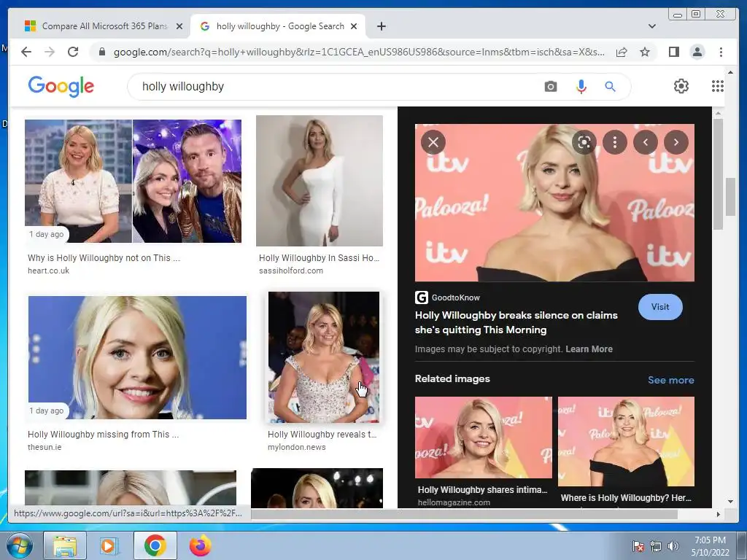Screen dimensions: 747x560
Task: Show the previous preview image
Action: [646, 142]
